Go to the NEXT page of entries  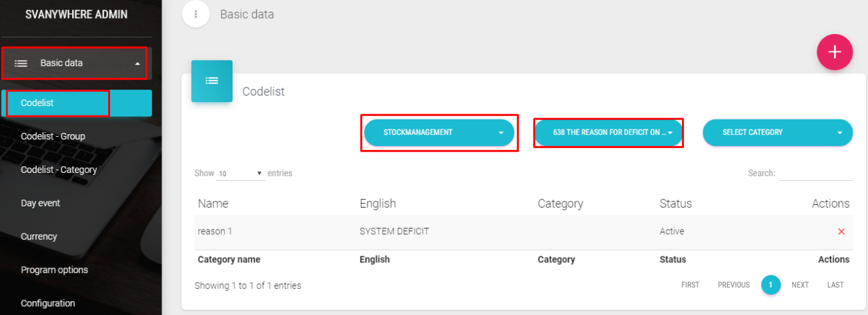[x=799, y=285]
